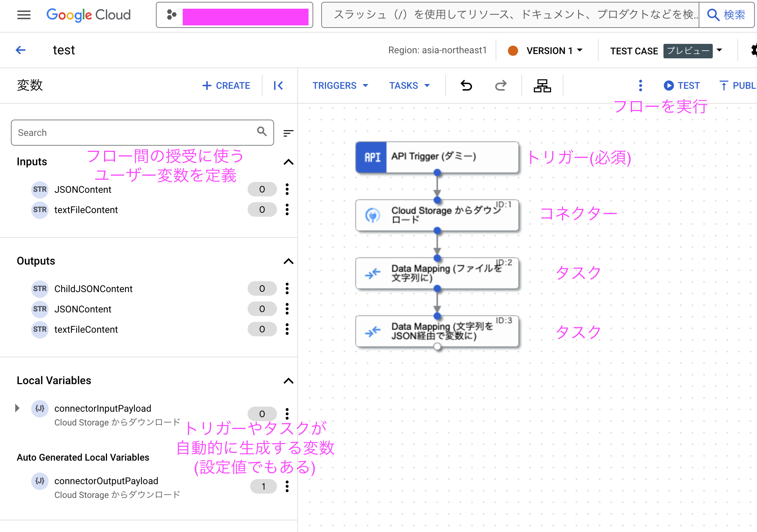Image resolution: width=757 pixels, height=532 pixels.
Task: Click the redo arrow icon
Action: coord(501,86)
